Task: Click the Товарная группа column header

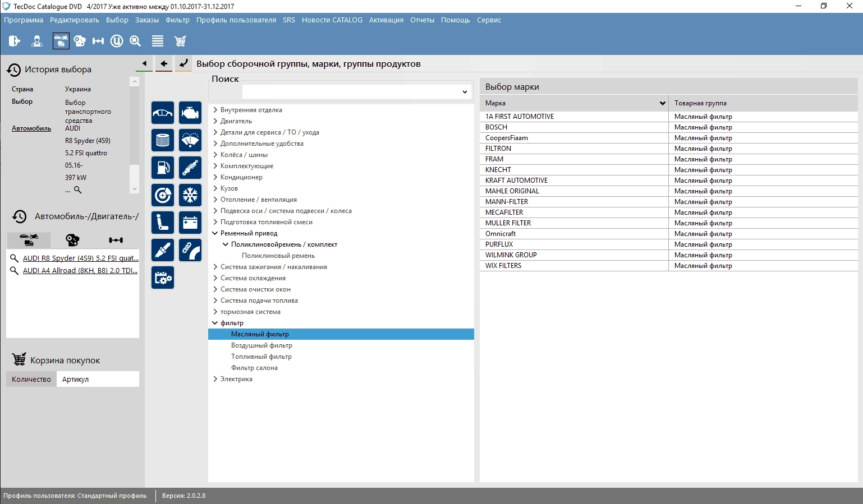Action: [763, 103]
